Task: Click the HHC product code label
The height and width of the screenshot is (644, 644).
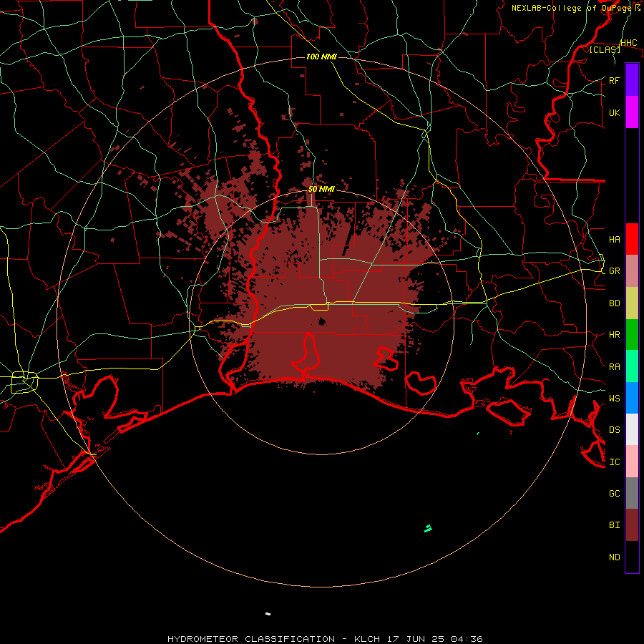Action: pos(628,43)
